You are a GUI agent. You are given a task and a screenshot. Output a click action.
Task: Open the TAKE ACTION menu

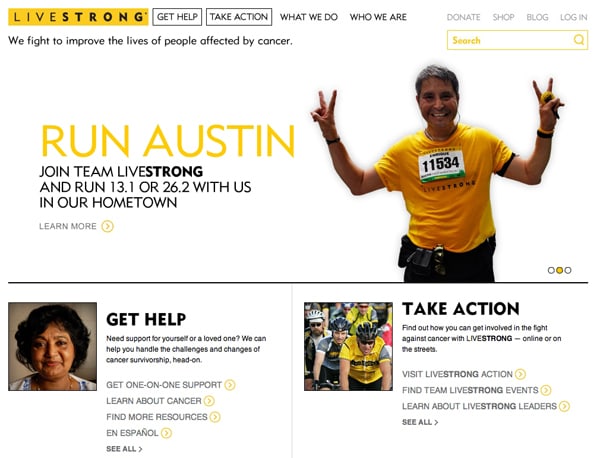coord(239,17)
